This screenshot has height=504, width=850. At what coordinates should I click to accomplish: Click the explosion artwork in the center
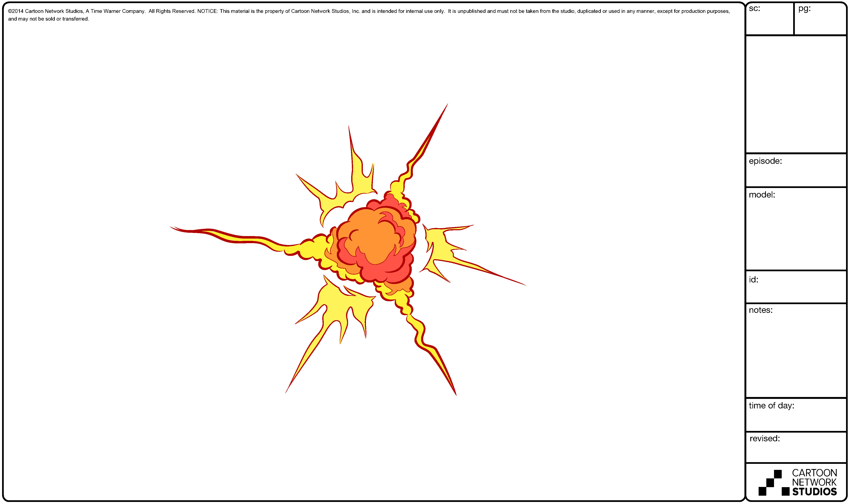pos(348,250)
